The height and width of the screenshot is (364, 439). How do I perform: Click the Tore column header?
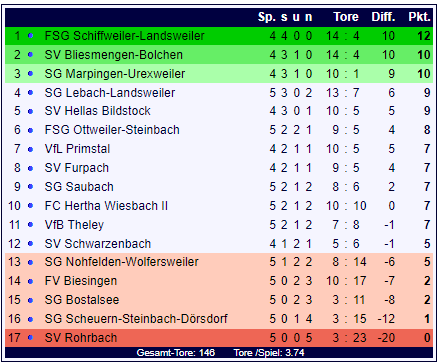click(x=346, y=17)
